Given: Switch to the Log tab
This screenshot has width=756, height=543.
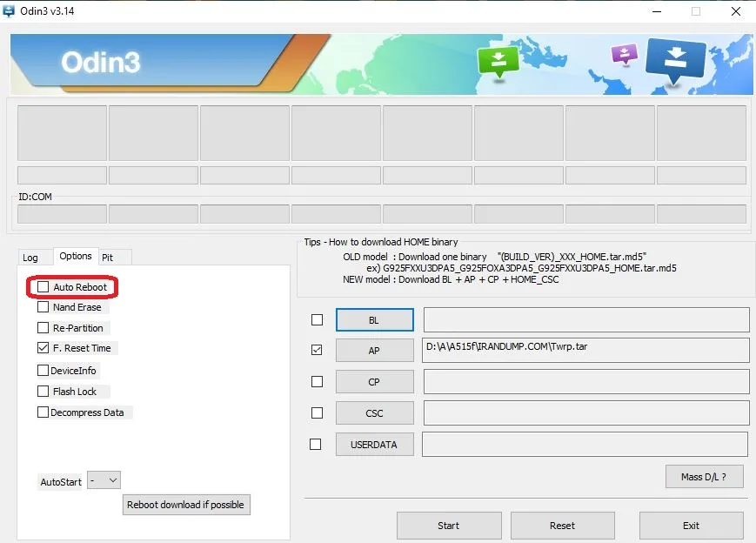Looking at the screenshot, I should (x=30, y=258).
